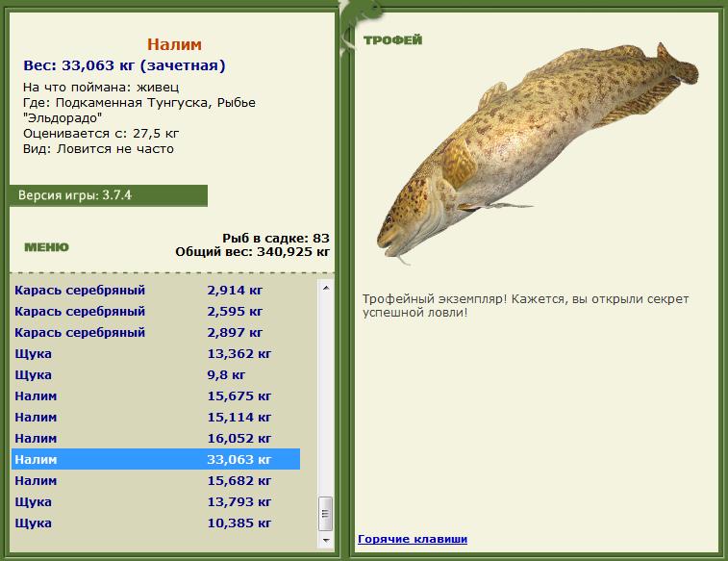Screen dimensions: 728x561
Task: Click the Версия игры 3.7.4 bar
Action: [108, 195]
